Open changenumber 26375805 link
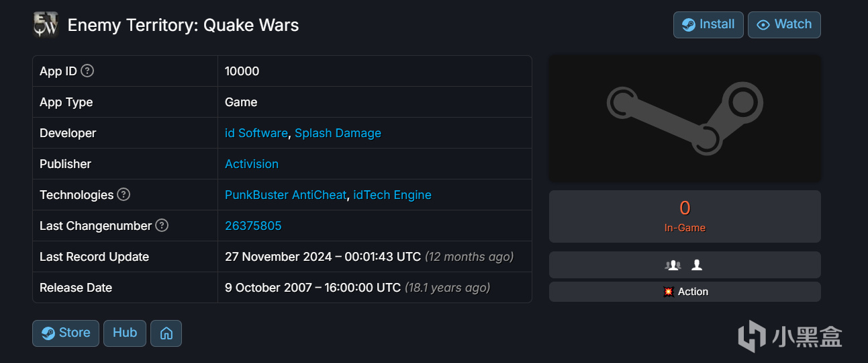 point(253,226)
